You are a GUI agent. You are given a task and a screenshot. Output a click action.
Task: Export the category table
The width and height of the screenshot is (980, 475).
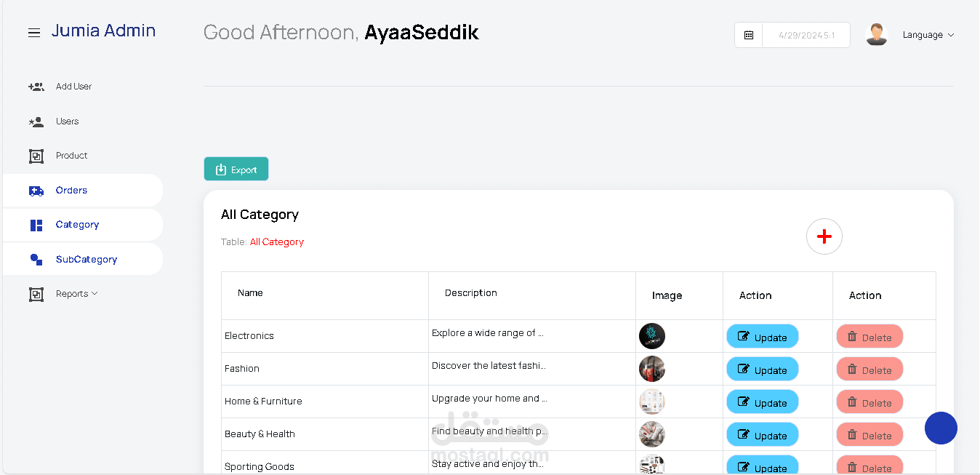click(236, 169)
